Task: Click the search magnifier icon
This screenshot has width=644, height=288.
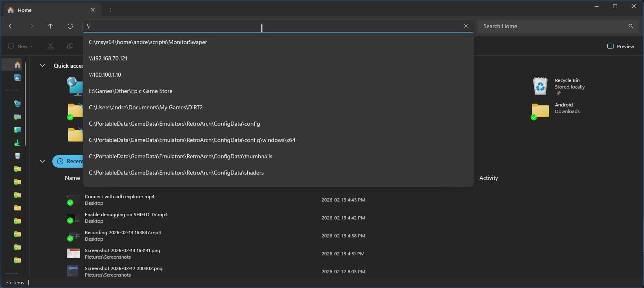Action: [631, 26]
